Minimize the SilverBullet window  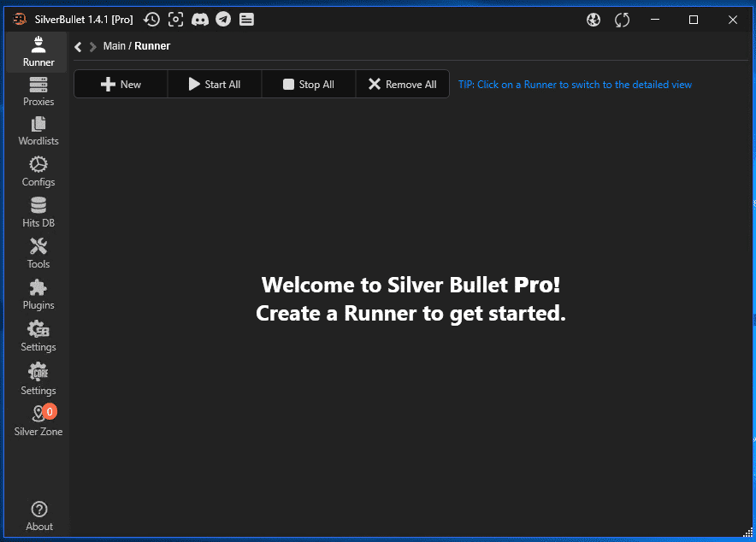click(x=655, y=20)
